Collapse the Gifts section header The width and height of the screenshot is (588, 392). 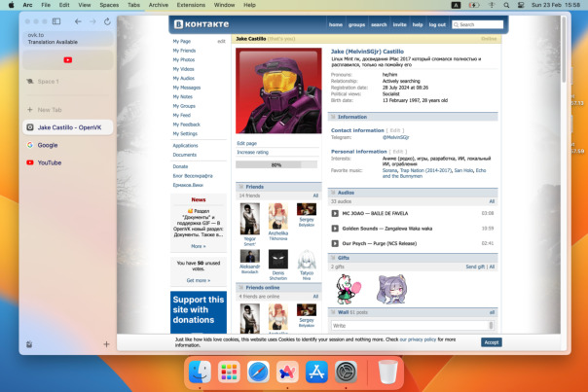(x=413, y=258)
